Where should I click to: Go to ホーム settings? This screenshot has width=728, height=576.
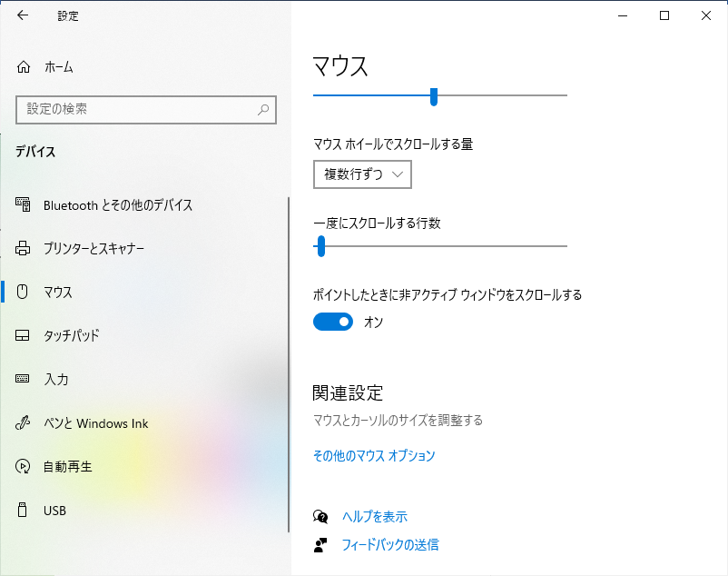point(59,67)
